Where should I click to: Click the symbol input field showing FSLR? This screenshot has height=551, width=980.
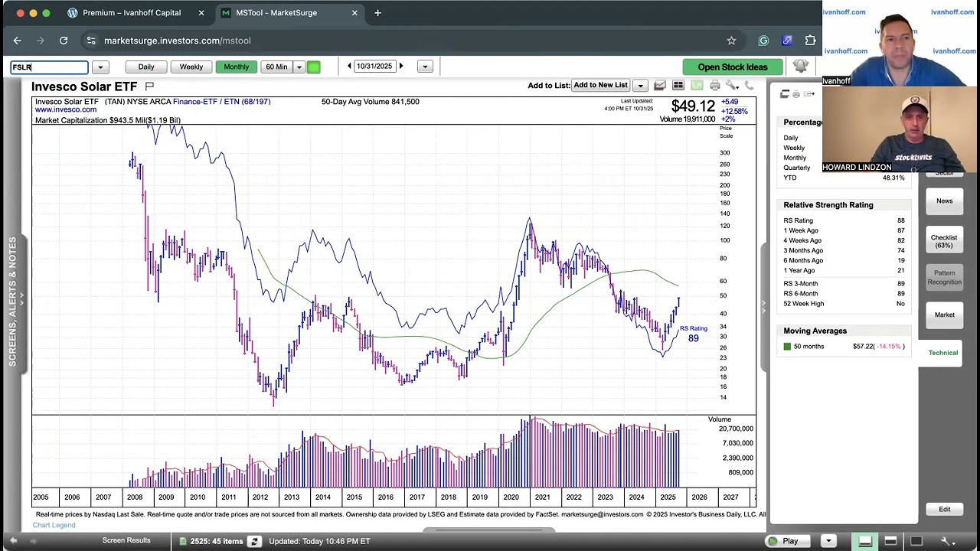pos(49,67)
